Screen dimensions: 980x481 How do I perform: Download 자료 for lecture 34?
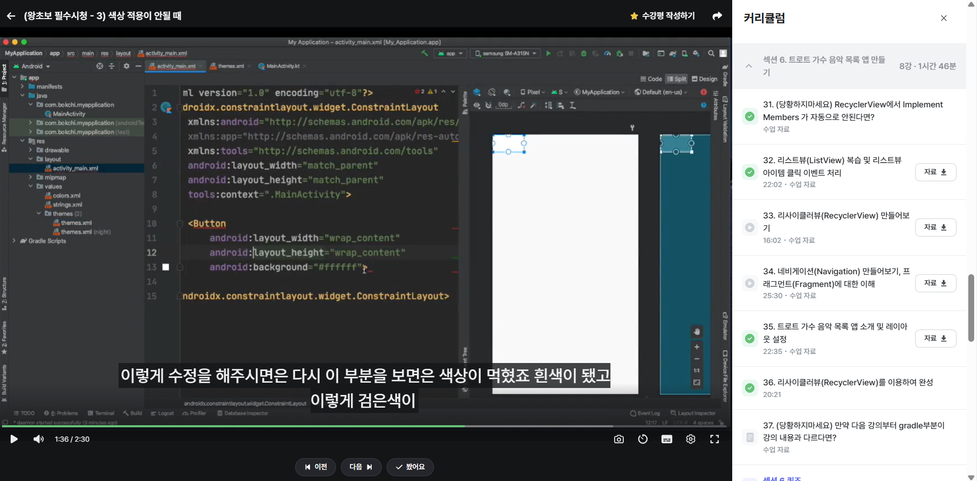tap(935, 283)
